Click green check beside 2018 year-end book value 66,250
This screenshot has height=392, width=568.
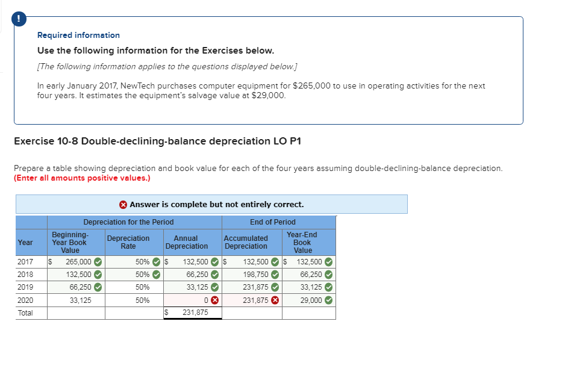[328, 275]
